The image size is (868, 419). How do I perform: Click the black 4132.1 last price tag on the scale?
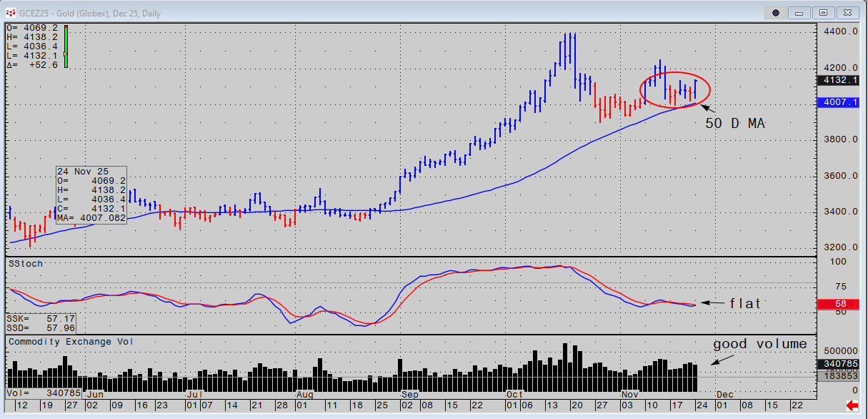[837, 81]
